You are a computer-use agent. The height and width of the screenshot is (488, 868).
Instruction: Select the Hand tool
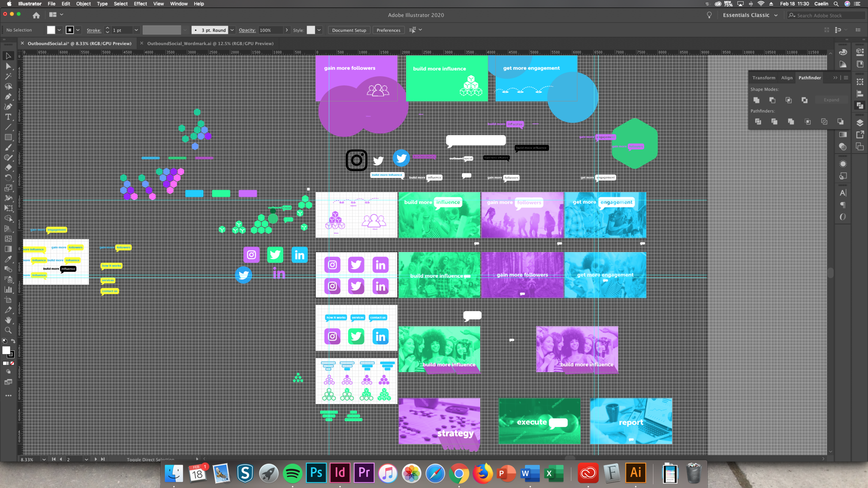[x=8, y=320]
